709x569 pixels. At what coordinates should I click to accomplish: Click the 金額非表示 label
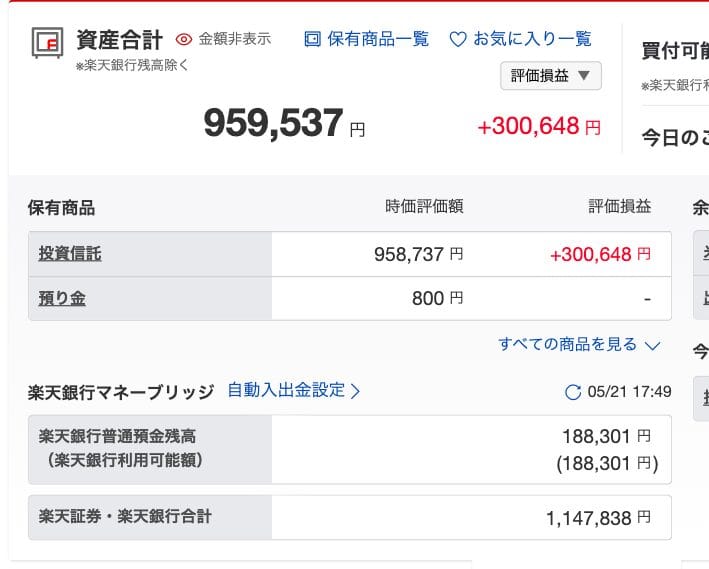235,39
